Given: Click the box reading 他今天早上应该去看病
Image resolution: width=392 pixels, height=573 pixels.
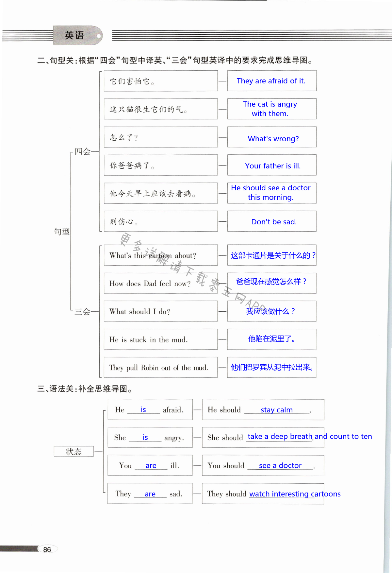Looking at the screenshot, I should [x=160, y=194].
